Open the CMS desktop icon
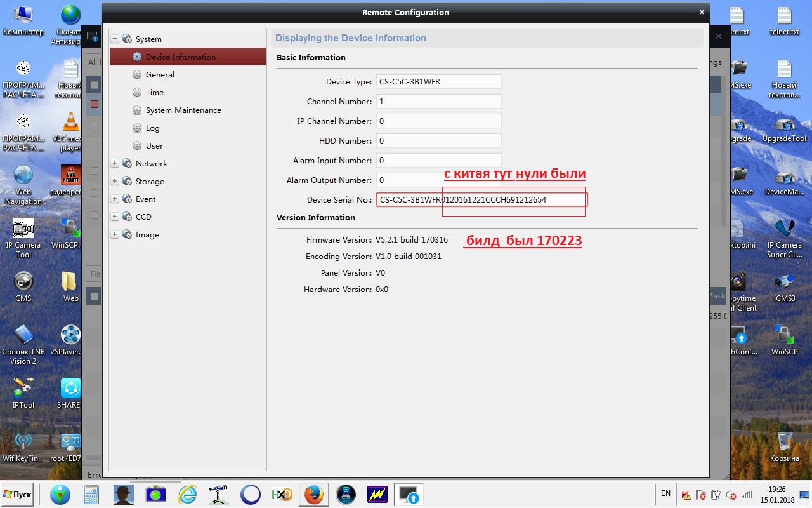812x508 pixels. [x=23, y=284]
